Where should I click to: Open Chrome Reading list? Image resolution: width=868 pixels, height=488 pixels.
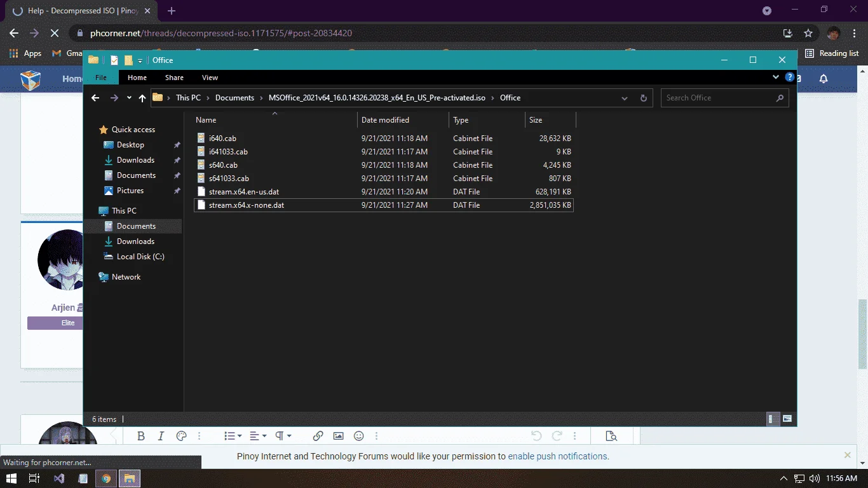point(832,53)
